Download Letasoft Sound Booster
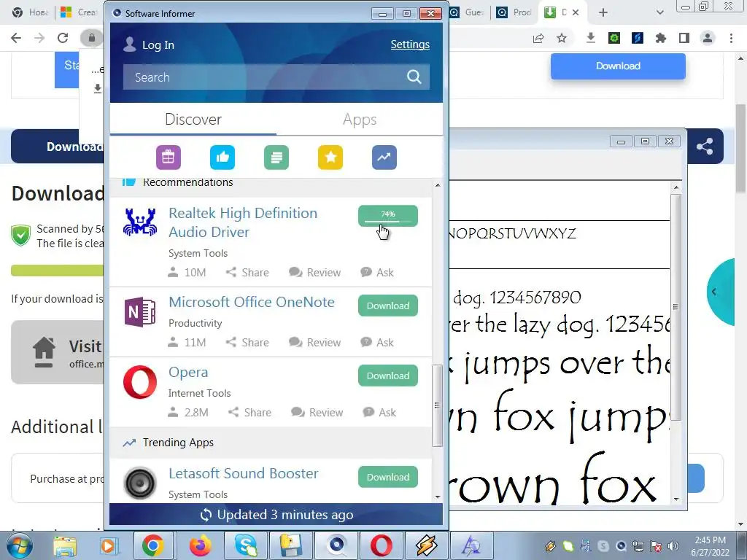Image resolution: width=747 pixels, height=560 pixels. (388, 477)
